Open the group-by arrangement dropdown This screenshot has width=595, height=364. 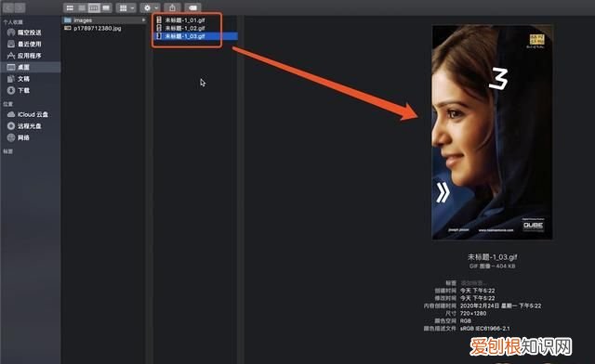pyautogui.click(x=126, y=7)
